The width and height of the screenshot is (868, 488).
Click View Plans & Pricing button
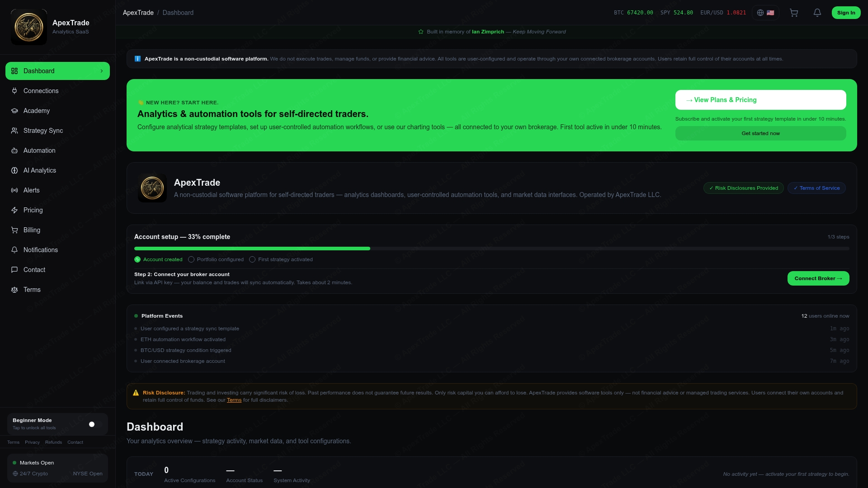click(x=760, y=100)
